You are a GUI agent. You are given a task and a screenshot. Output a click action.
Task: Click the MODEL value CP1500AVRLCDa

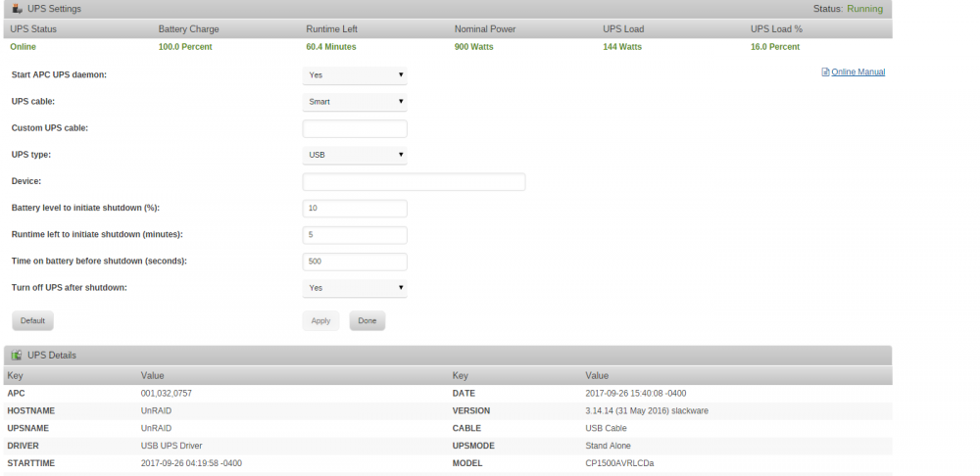(x=619, y=463)
